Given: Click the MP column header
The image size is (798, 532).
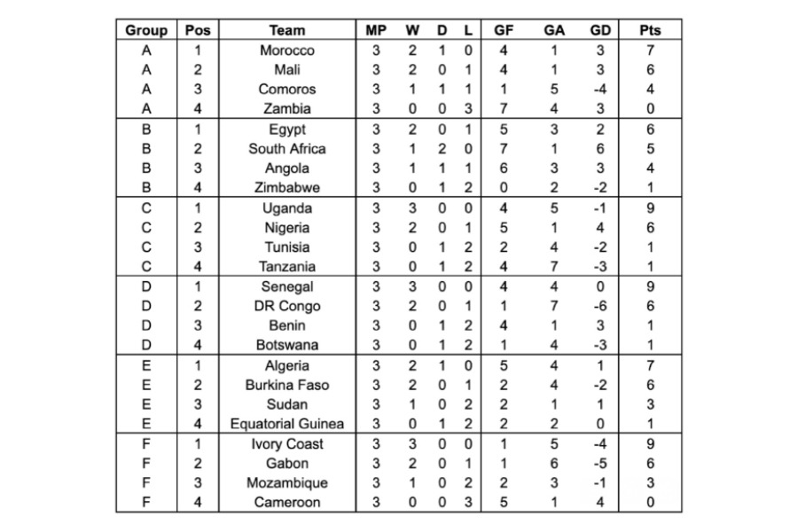Looking at the screenshot, I should (376, 30).
